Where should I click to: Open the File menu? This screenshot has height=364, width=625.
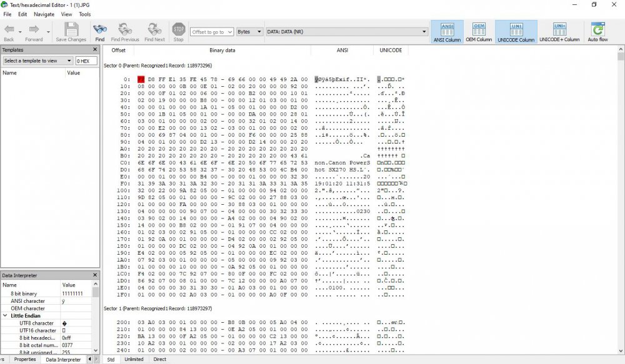click(7, 14)
